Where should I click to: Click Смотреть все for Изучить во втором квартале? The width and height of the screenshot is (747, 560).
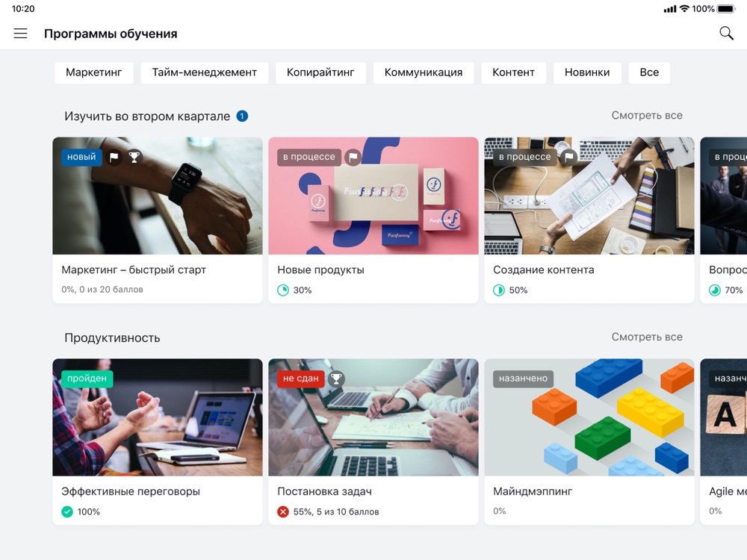coord(647,115)
